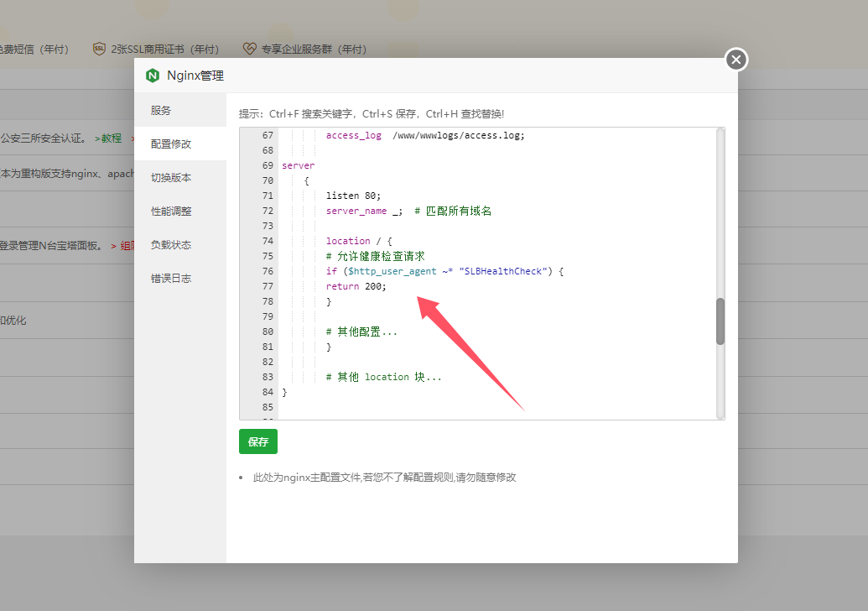Click the SSL shield icon in the background page
This screenshot has height=611, width=868.
click(x=99, y=49)
